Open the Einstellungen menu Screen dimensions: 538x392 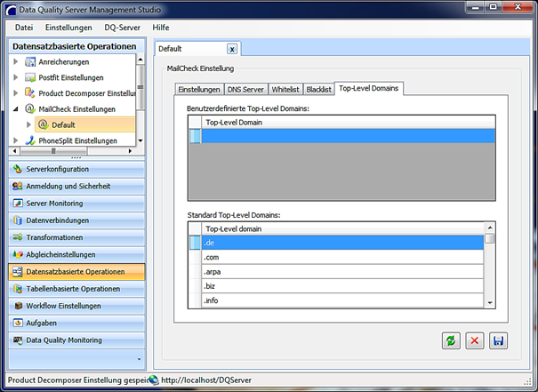68,28
